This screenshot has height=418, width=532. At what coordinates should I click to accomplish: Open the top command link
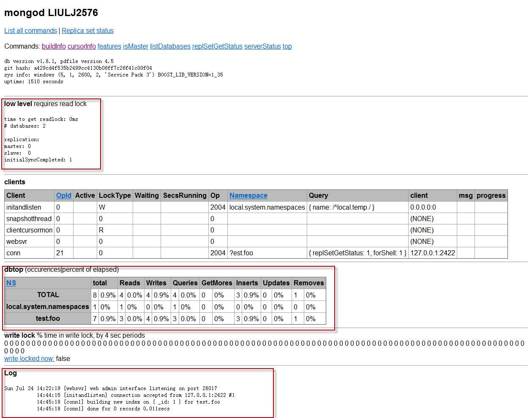pos(287,46)
